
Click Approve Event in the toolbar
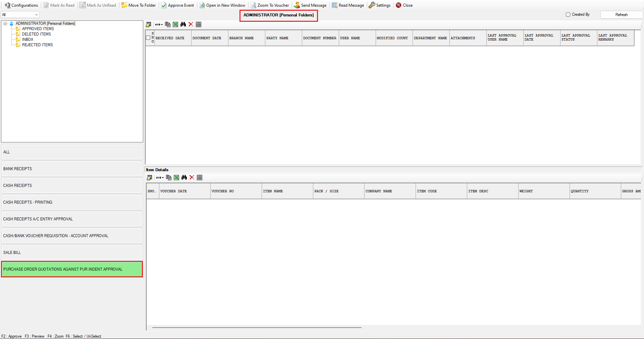pyautogui.click(x=177, y=5)
